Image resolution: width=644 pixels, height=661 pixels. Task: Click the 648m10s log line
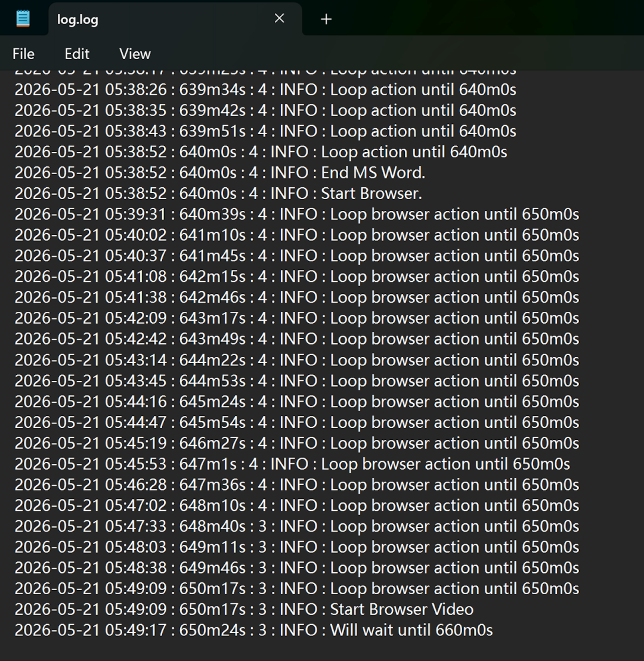click(x=297, y=505)
